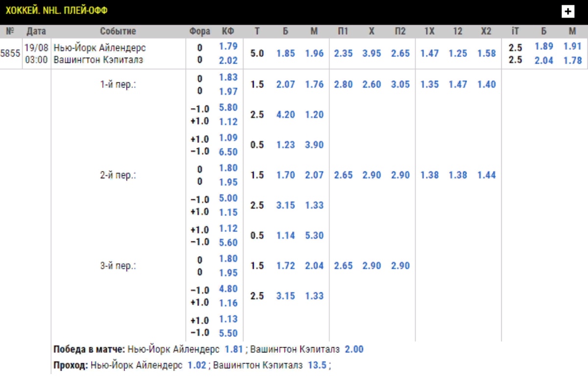Pick handicap +1.0 odds 1.13
Viewport: 588px width, 377px height.
click(228, 319)
